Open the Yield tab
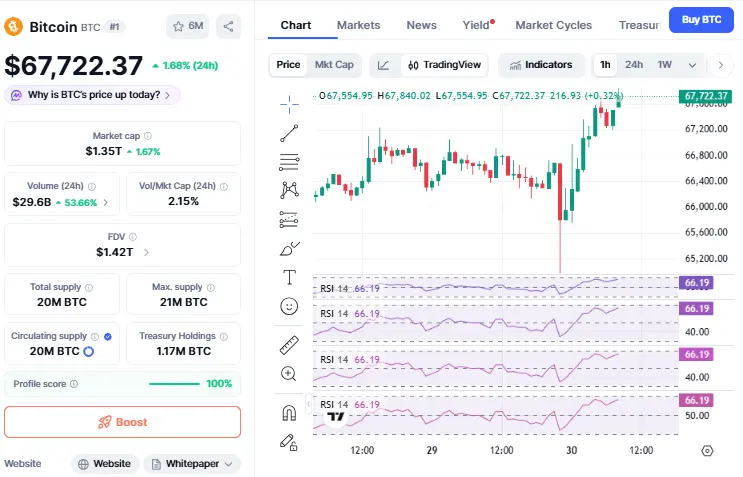 point(478,25)
